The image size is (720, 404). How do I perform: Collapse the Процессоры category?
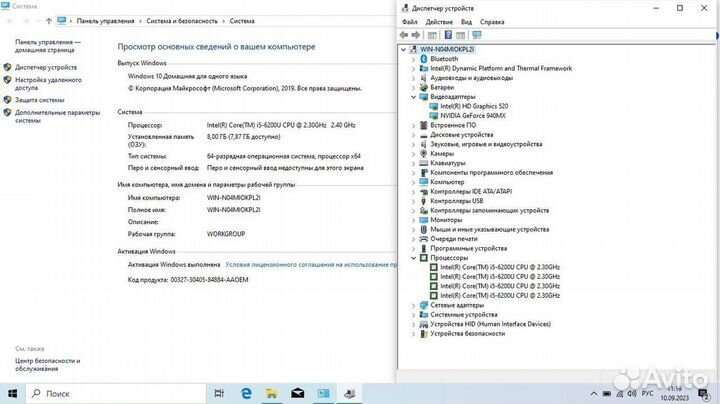click(413, 258)
